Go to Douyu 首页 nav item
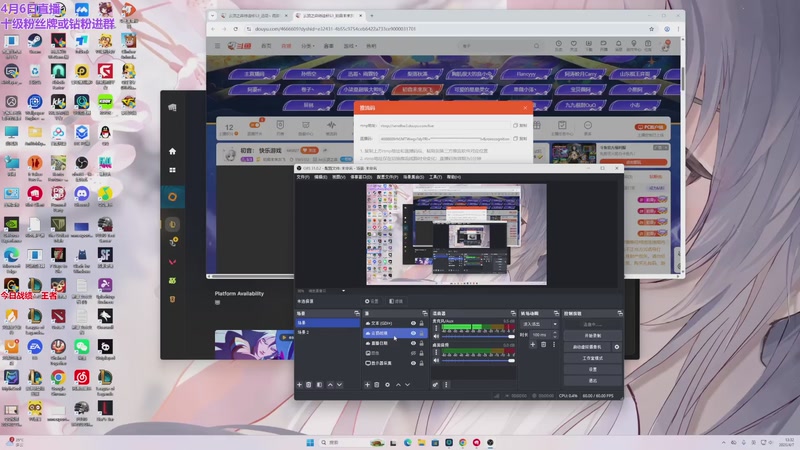The height and width of the screenshot is (450, 800). (266, 46)
